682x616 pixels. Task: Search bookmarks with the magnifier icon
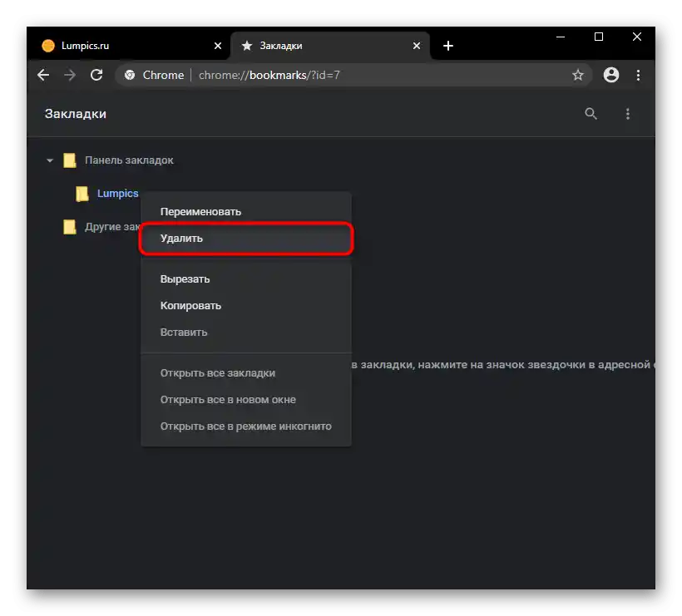click(x=591, y=114)
